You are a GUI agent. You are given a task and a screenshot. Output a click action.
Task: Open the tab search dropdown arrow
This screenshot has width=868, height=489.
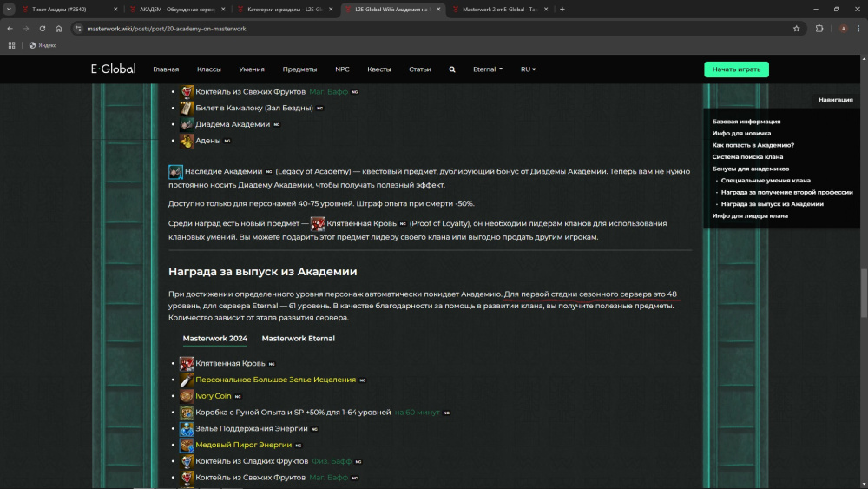(9, 9)
